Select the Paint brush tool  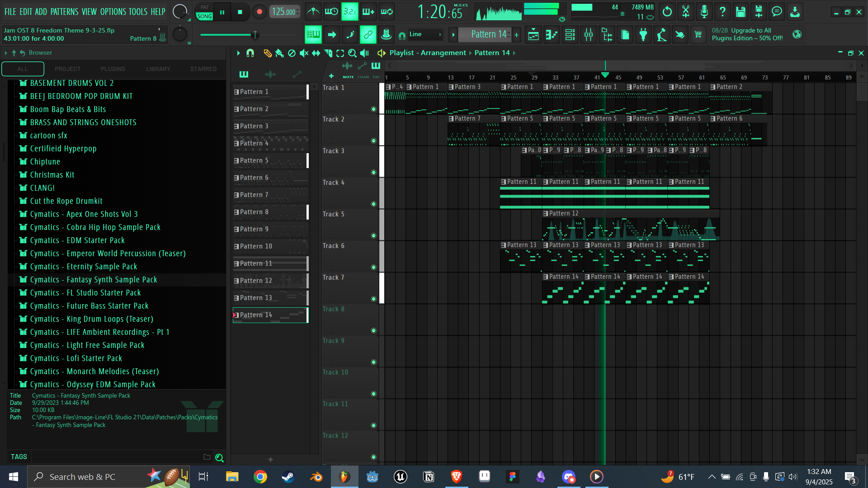pos(280,53)
